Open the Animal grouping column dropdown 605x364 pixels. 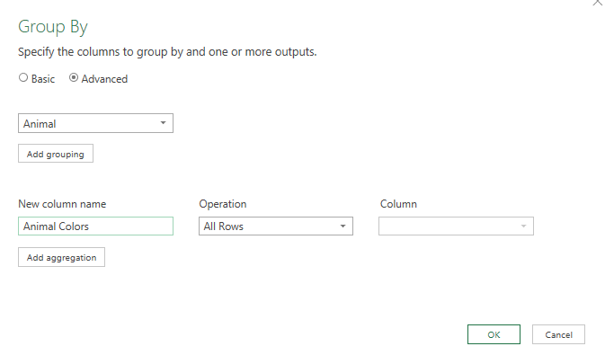95,123
